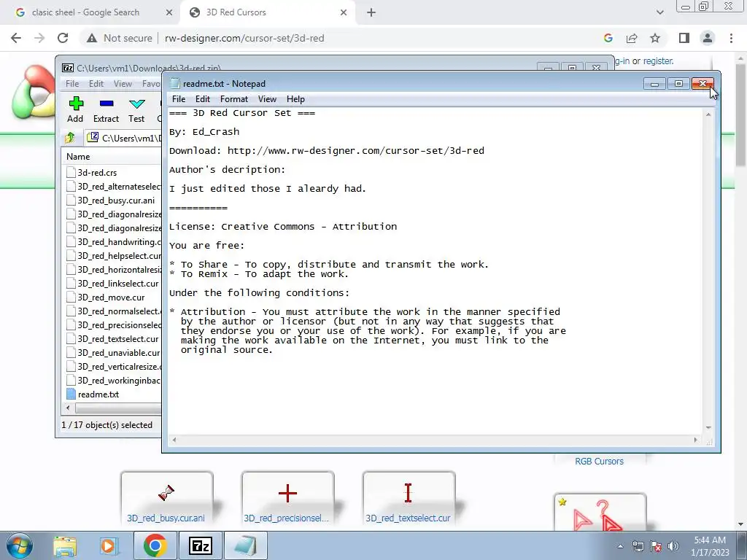
Task: Select 3D_red_linkselect.cur in 7-Zip
Action: click(x=117, y=284)
